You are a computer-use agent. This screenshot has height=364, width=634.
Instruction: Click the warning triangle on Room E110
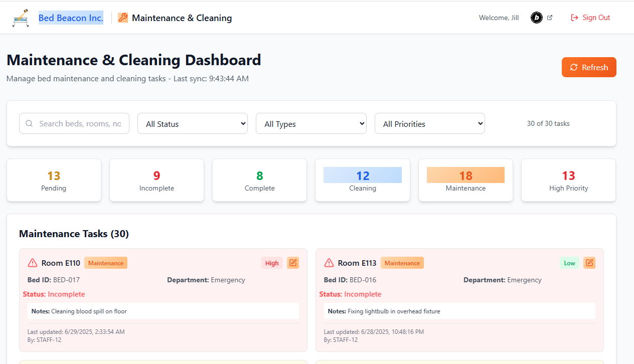pos(33,263)
